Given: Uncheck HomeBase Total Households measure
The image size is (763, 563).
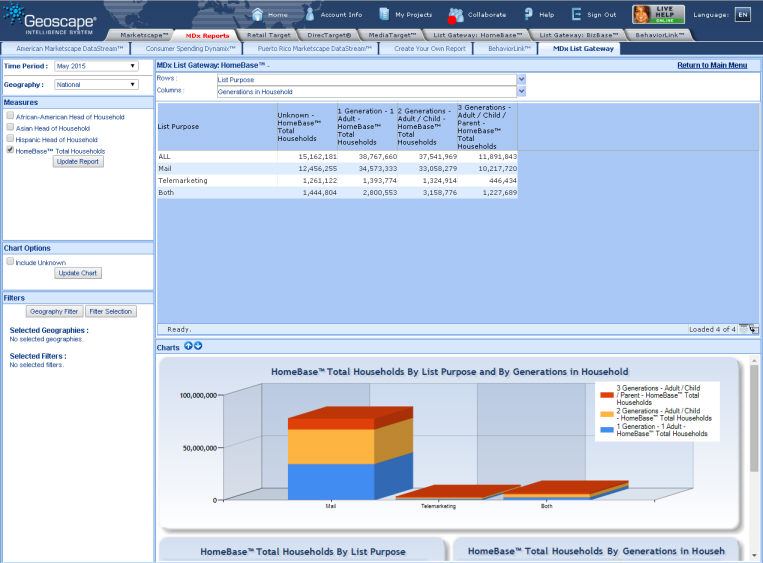Looking at the screenshot, I should click(10, 150).
